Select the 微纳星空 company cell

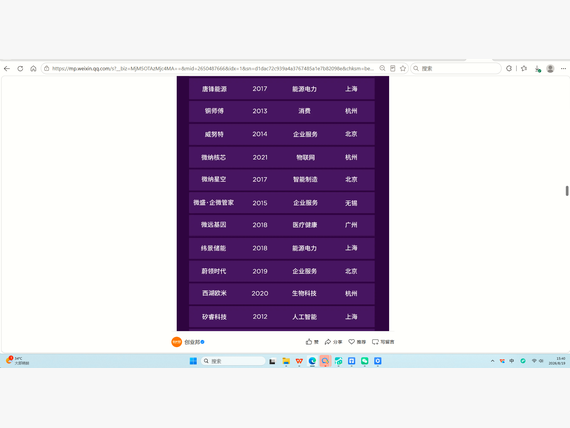[x=214, y=179]
